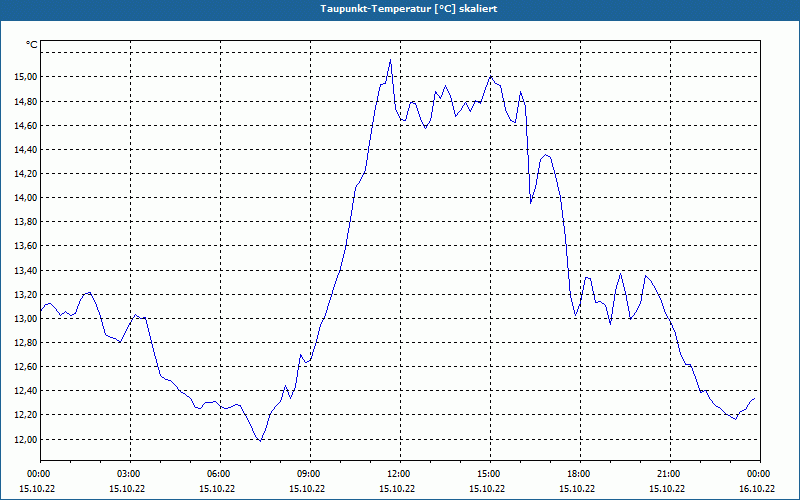Select the '13,60' y-axis label
The width and height of the screenshot is (800, 500).
(28, 246)
